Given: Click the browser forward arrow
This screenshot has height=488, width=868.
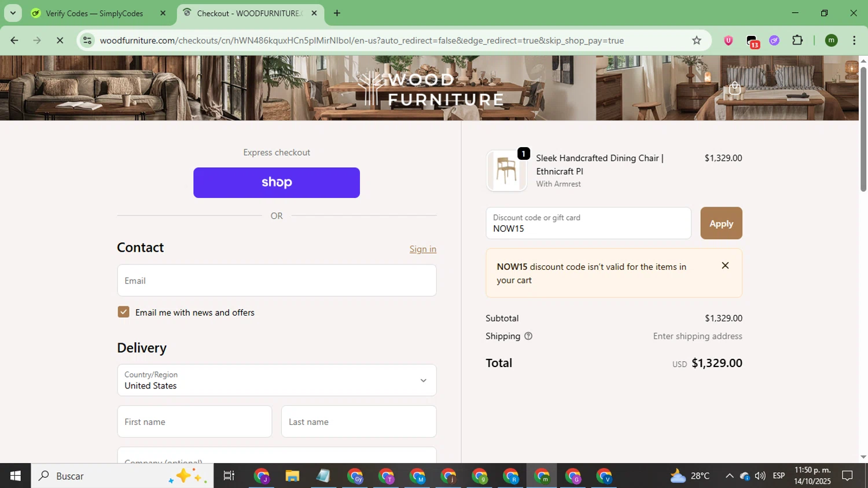Looking at the screenshot, I should click(x=37, y=41).
